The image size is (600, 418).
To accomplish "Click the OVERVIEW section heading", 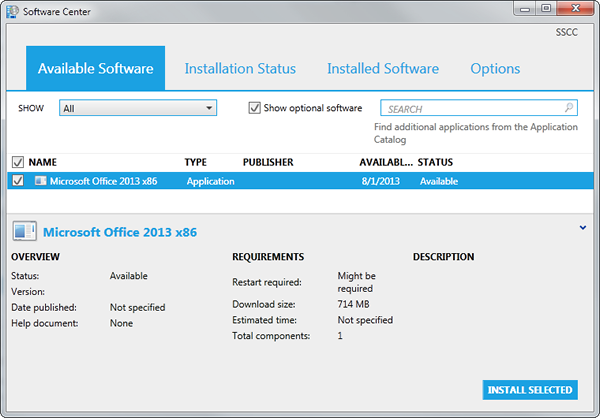I will [35, 256].
